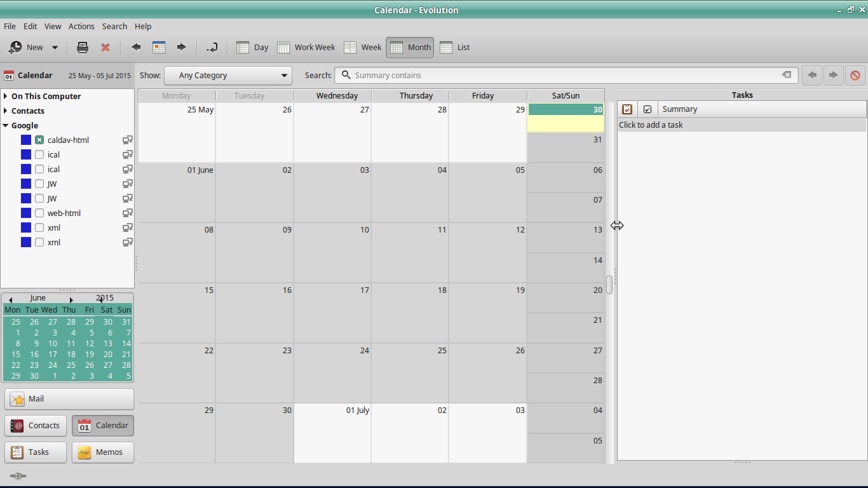The height and width of the screenshot is (488, 868).
Task: Go to previous period with back arrow
Action: click(x=136, y=47)
